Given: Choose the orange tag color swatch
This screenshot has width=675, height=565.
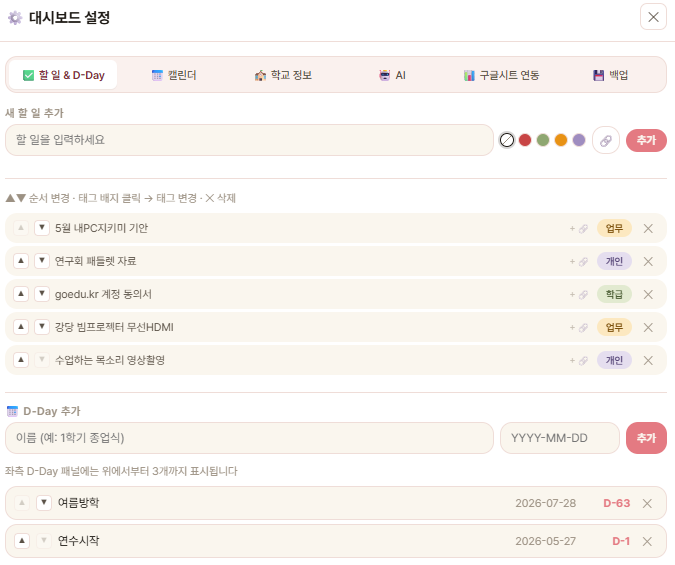Looking at the screenshot, I should point(561,140).
